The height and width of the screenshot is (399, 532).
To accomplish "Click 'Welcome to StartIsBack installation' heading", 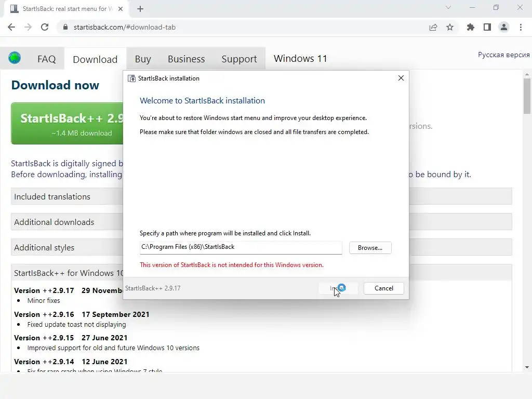I will click(202, 100).
